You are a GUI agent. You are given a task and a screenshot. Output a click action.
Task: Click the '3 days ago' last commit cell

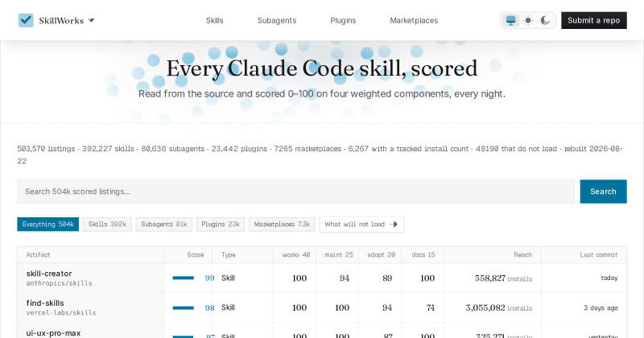click(601, 307)
